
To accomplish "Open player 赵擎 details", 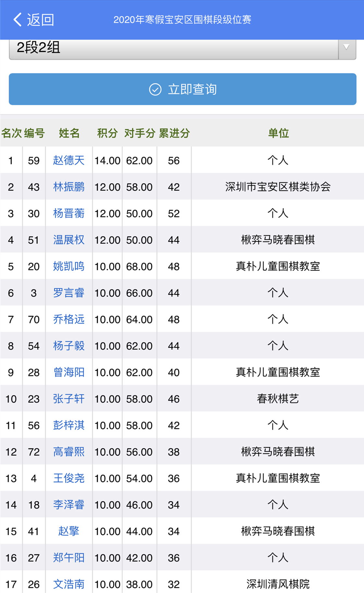I will click(69, 531).
